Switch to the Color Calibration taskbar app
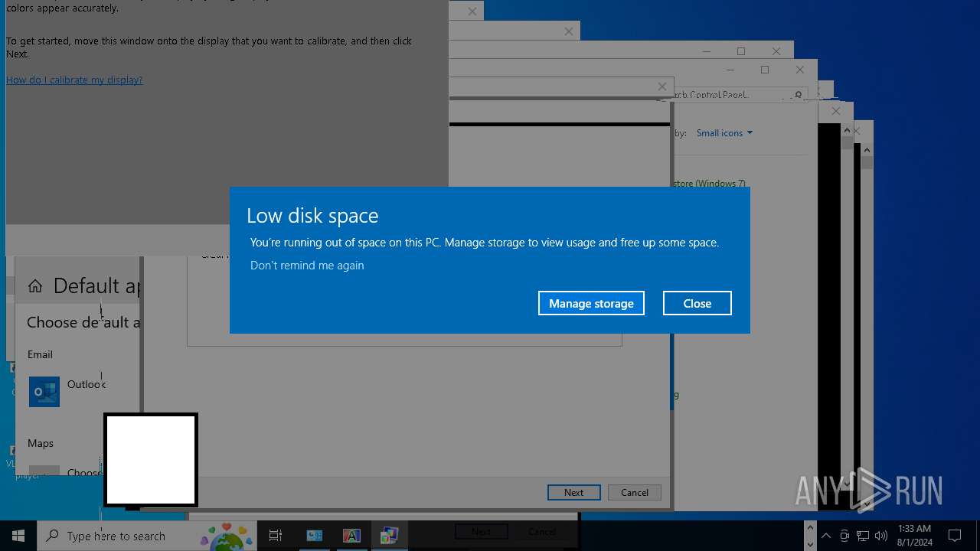Screen dimensions: 980x551 (x=390, y=536)
